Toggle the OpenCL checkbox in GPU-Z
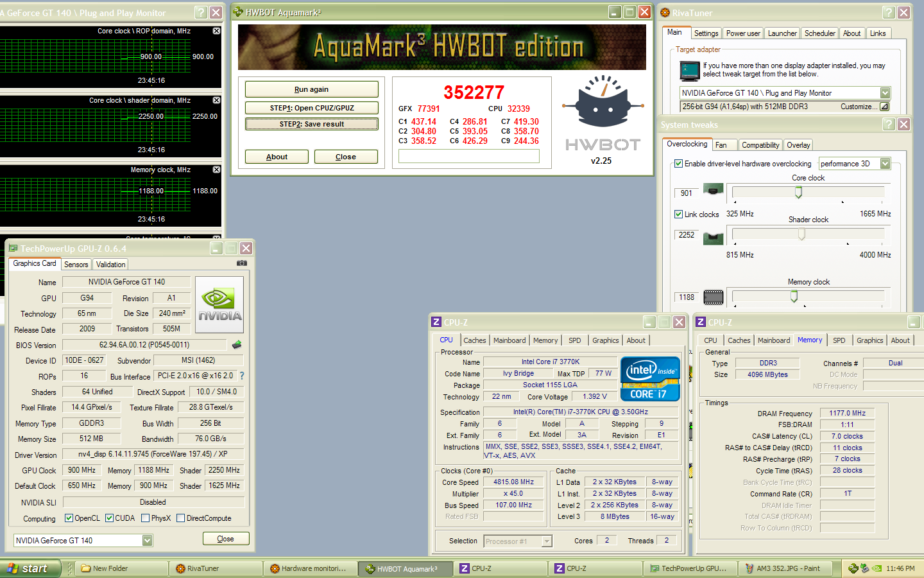Viewport: 924px width, 578px height. [69, 518]
